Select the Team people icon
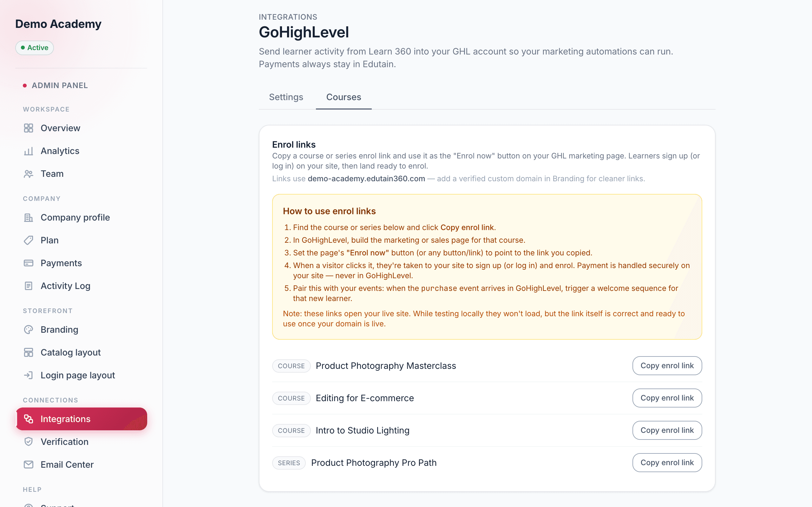Screen dimensions: 812x507 click(x=29, y=174)
